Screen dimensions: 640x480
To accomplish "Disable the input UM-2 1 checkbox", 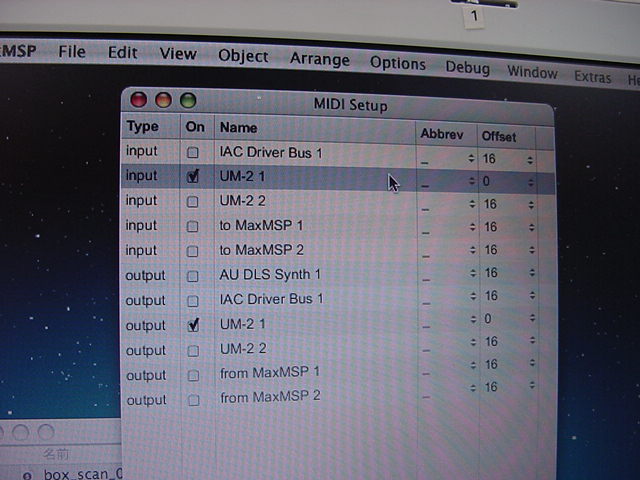I will click(192, 176).
